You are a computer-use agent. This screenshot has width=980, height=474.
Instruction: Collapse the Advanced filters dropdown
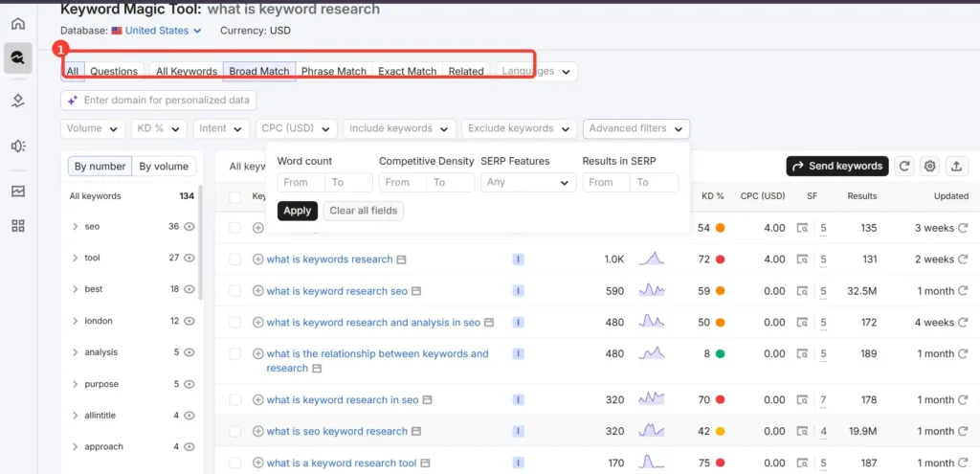[636, 129]
